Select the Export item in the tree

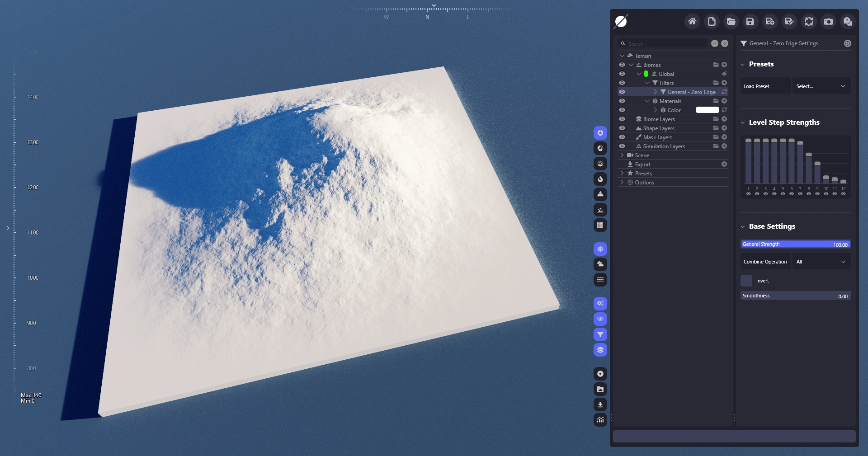(642, 165)
